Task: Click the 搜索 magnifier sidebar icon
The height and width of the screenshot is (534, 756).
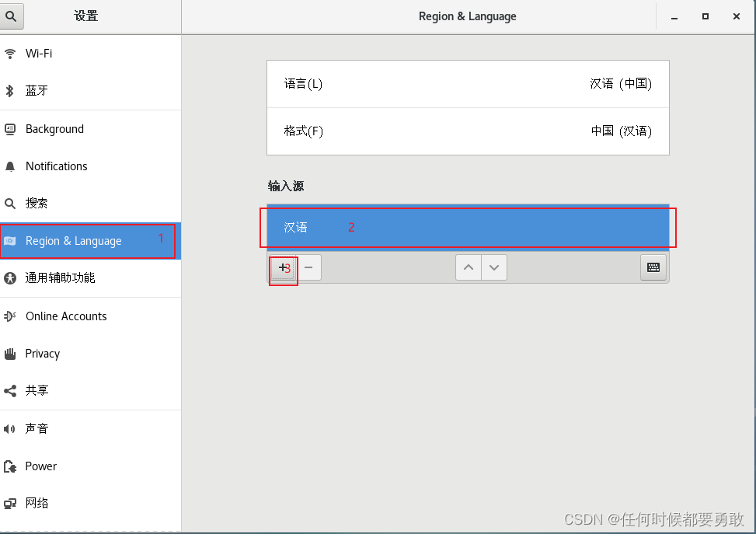Action: click(9, 204)
